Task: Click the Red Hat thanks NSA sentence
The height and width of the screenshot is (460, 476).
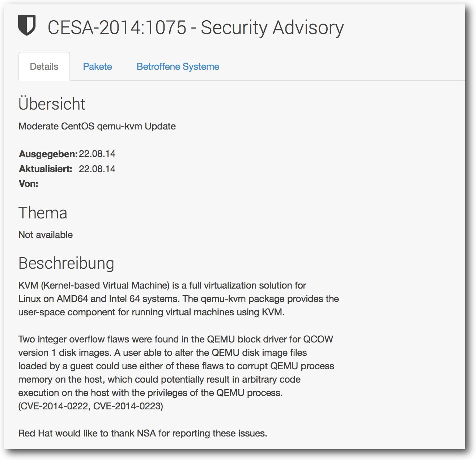Action: [x=143, y=433]
